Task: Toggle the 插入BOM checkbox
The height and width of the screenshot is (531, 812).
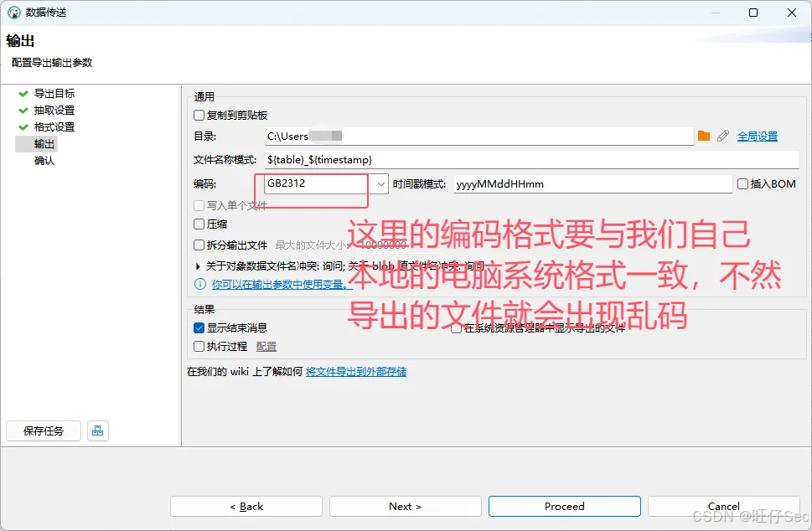Action: pos(742,183)
